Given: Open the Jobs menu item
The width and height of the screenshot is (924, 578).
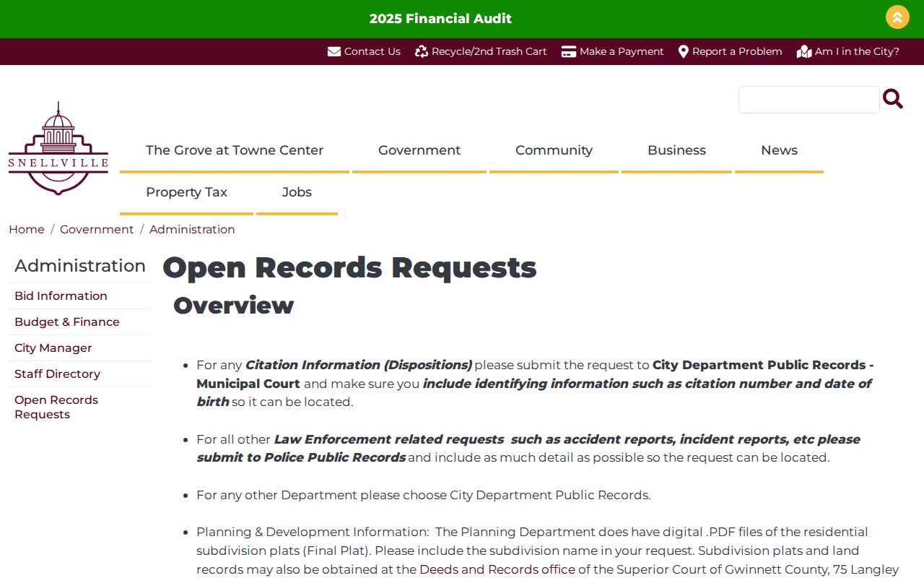Looking at the screenshot, I should tap(297, 192).
